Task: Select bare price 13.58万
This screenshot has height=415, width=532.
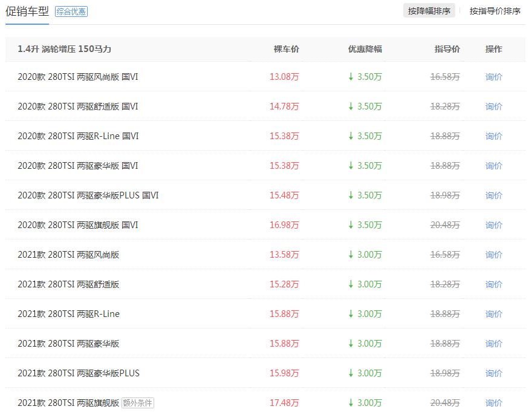Action: (284, 255)
